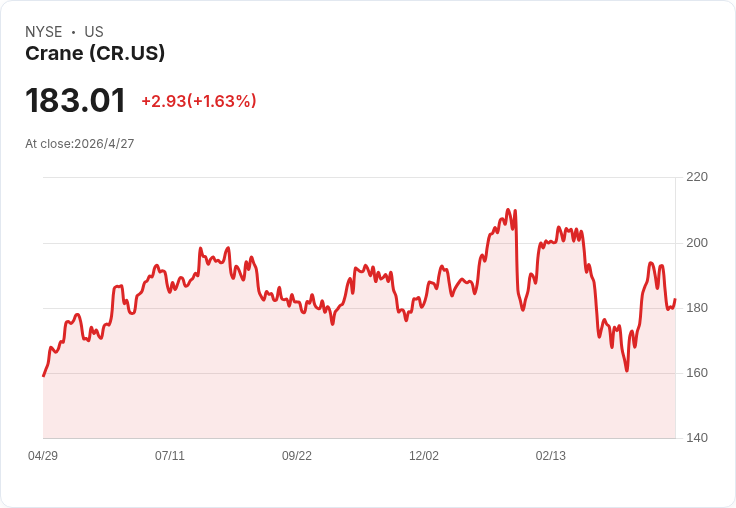Select the 183.01 current price
Image resolution: width=736 pixels, height=508 pixels.
[x=75, y=100]
